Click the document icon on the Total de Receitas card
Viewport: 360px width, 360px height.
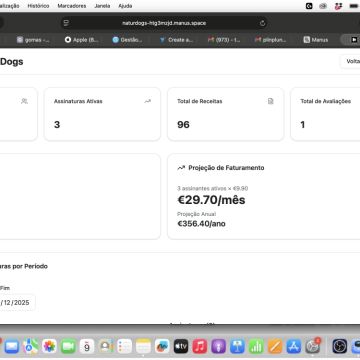(x=271, y=101)
